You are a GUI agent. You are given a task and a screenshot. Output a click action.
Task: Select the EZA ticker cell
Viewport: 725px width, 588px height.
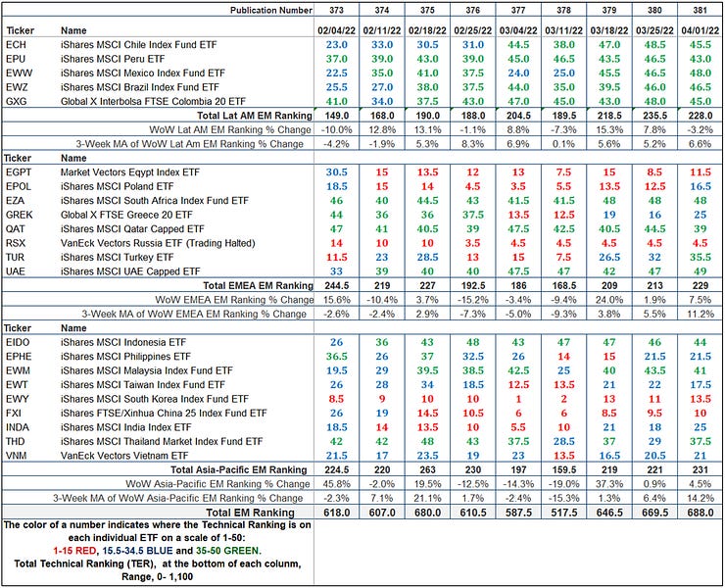tap(16, 201)
